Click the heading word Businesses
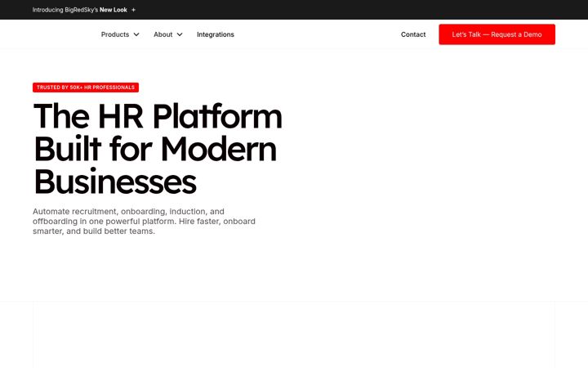The image size is (588, 368). (x=115, y=182)
